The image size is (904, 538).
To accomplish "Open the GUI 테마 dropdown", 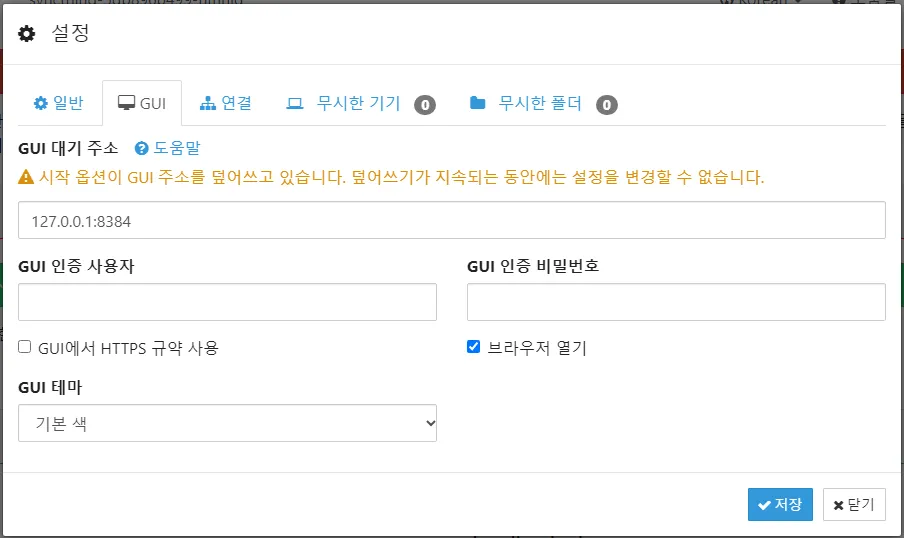I will tap(227, 423).
